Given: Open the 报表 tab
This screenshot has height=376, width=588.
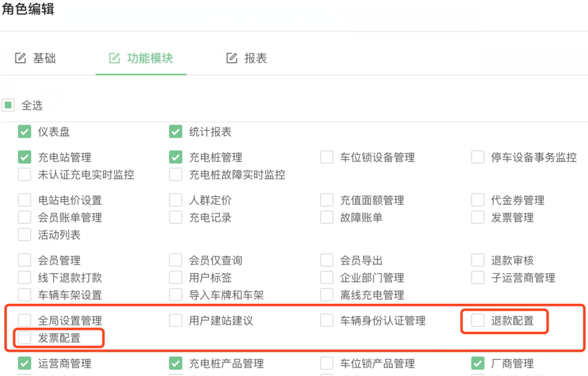Looking at the screenshot, I should coord(247,59).
